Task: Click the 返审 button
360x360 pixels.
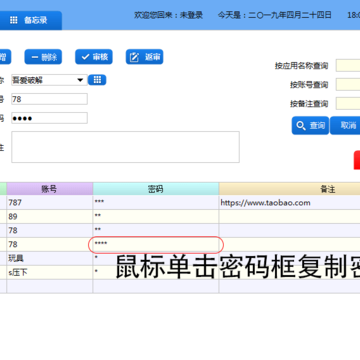Action: 144,57
